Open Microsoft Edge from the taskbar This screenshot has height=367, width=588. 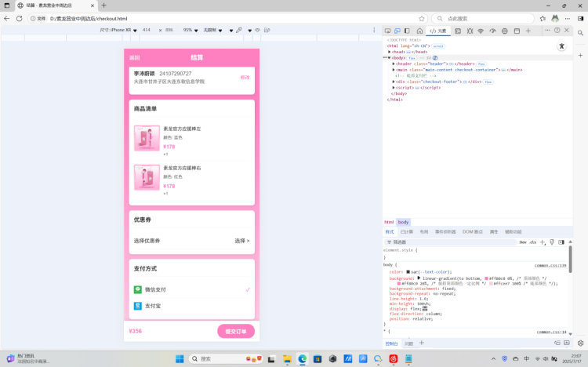tap(303, 358)
